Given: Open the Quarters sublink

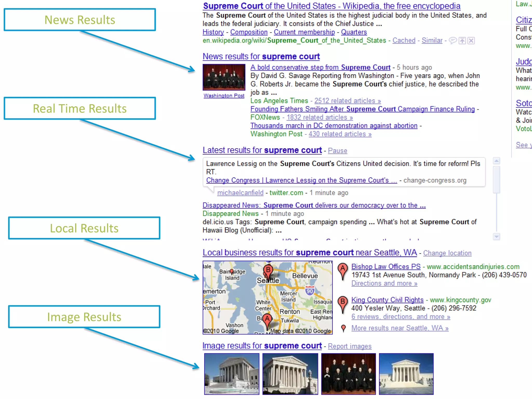Looking at the screenshot, I should (354, 32).
